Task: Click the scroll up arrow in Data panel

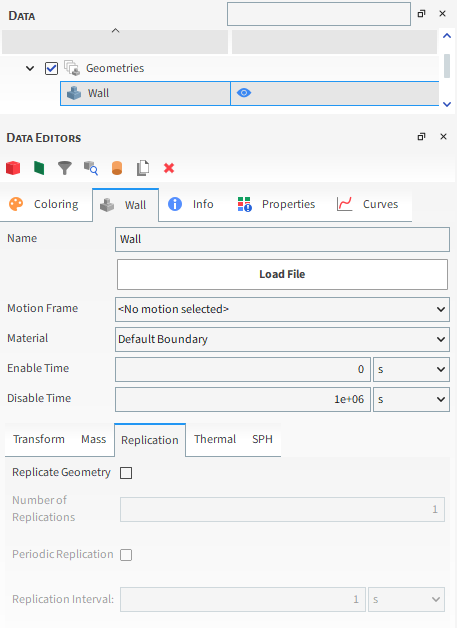Action: (447, 36)
